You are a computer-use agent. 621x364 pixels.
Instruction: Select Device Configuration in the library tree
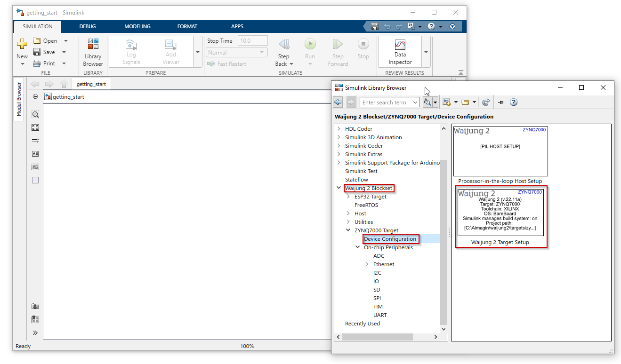click(x=390, y=239)
